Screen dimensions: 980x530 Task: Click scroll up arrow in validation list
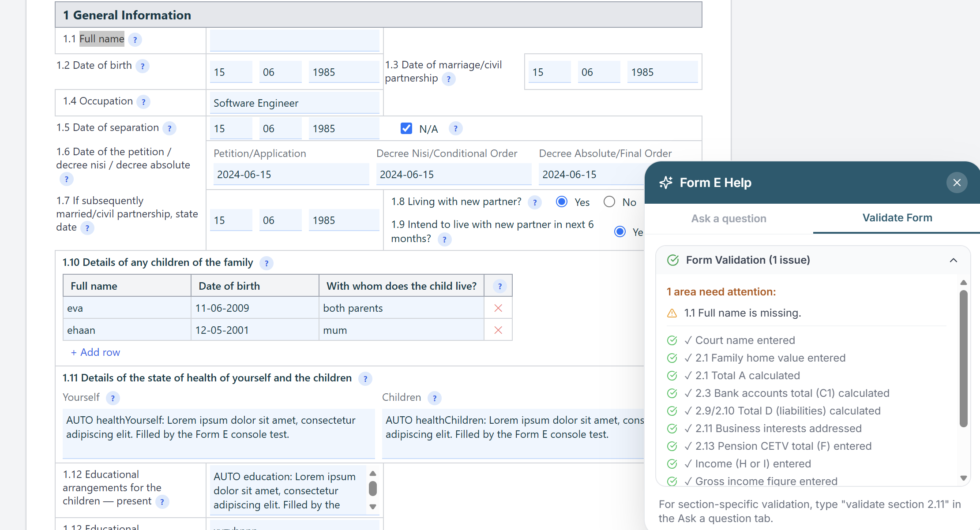click(x=964, y=283)
